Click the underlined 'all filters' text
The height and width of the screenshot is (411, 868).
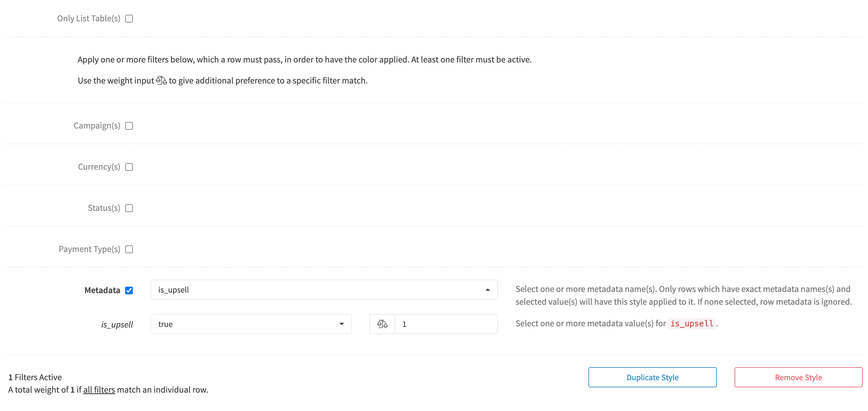click(x=99, y=390)
